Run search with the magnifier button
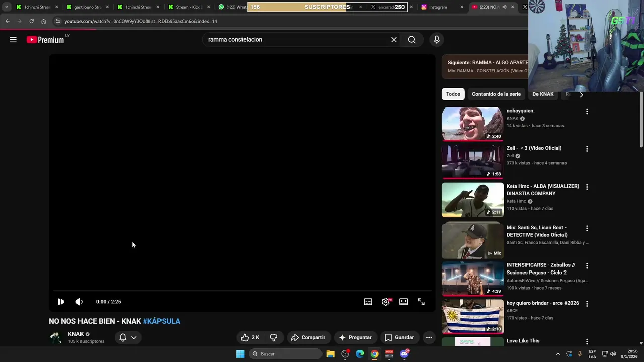 [412, 40]
